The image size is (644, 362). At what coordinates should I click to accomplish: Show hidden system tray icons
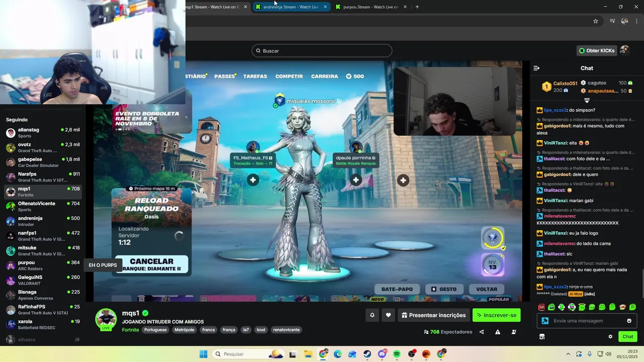(568, 354)
